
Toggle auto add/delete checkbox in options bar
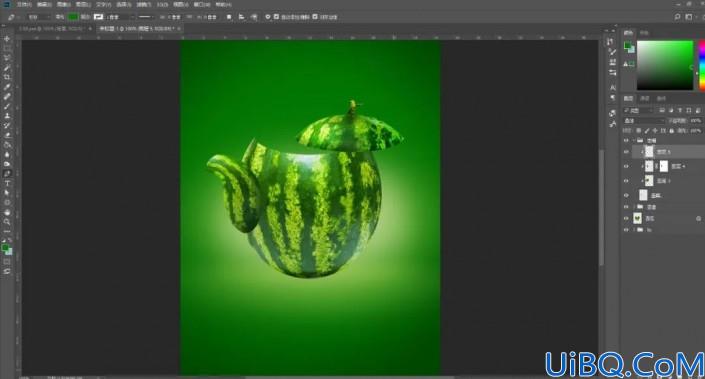tap(276, 17)
